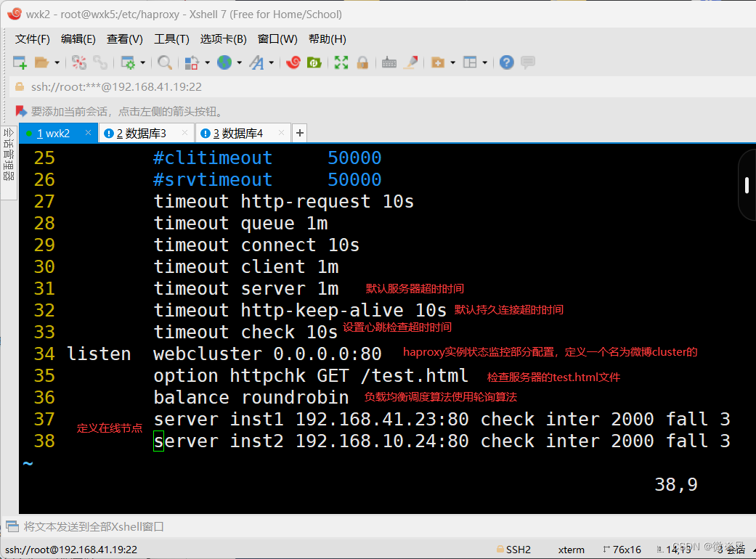The image size is (756, 559).
Task: Select the Find (magnifier) tool
Action: click(x=165, y=62)
